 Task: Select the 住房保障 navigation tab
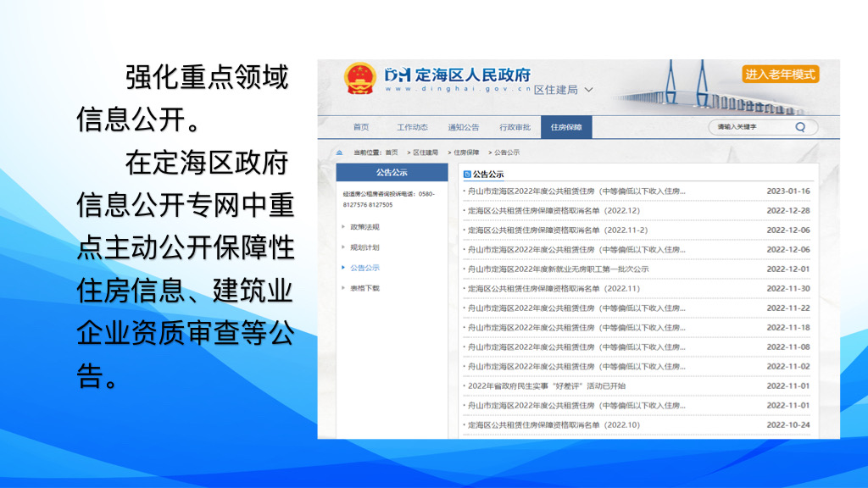[x=566, y=127]
